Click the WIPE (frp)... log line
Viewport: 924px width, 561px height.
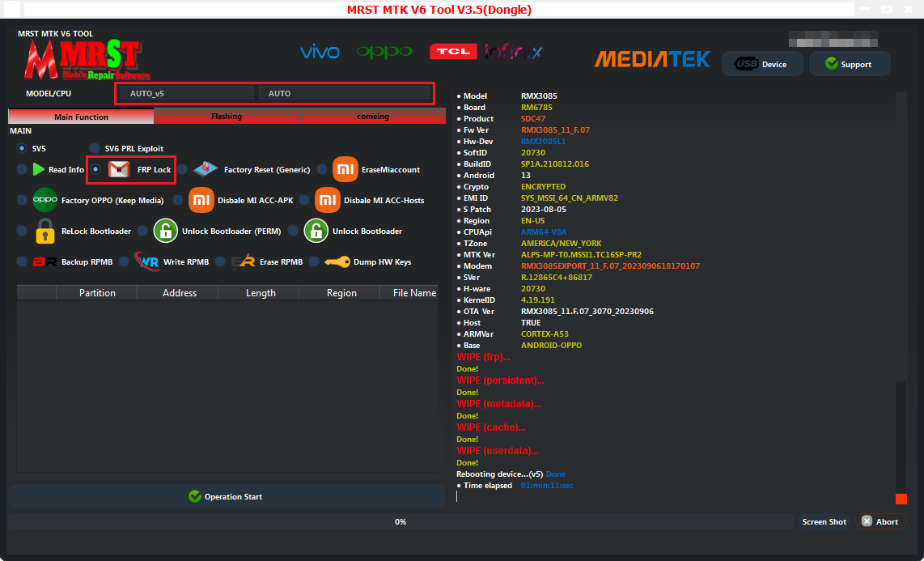pyautogui.click(x=483, y=357)
